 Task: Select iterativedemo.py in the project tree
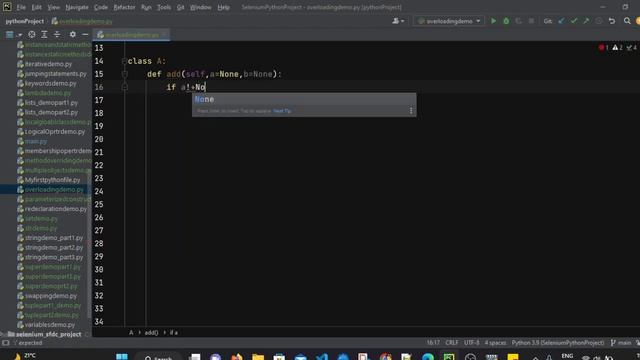[48, 64]
